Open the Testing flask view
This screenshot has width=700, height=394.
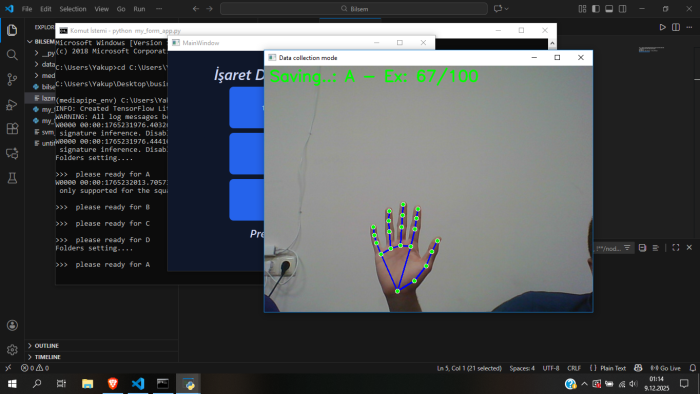coord(12,178)
